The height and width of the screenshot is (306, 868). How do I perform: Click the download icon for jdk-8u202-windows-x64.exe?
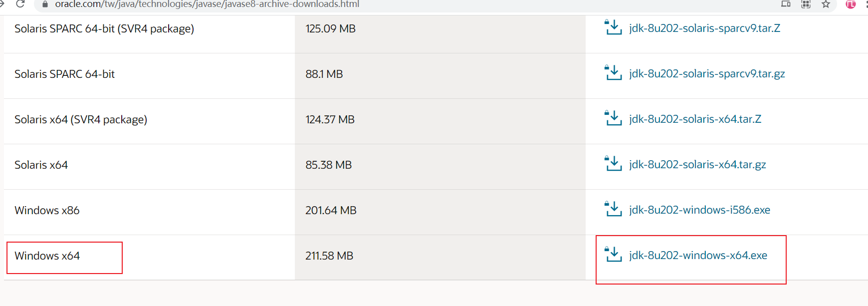613,255
